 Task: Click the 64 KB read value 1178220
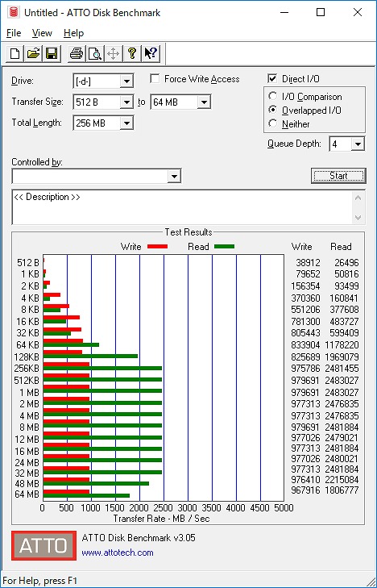[x=342, y=344]
